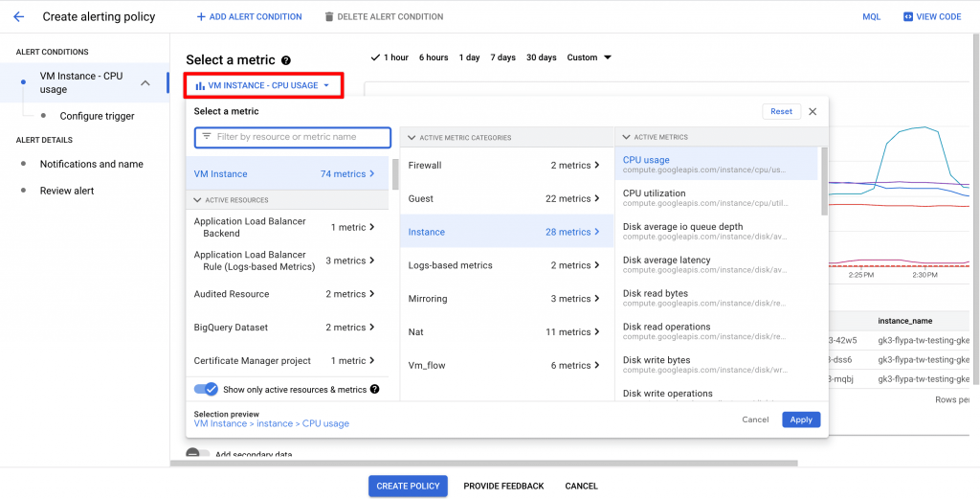Expand Application Load Balancer Backend resource
Viewport: 980px width, 499px height.
(x=287, y=227)
